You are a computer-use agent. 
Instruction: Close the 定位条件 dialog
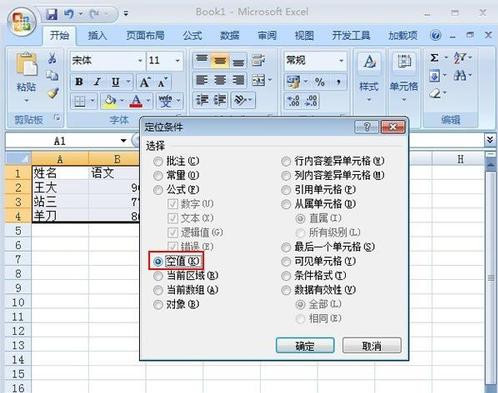click(x=393, y=127)
